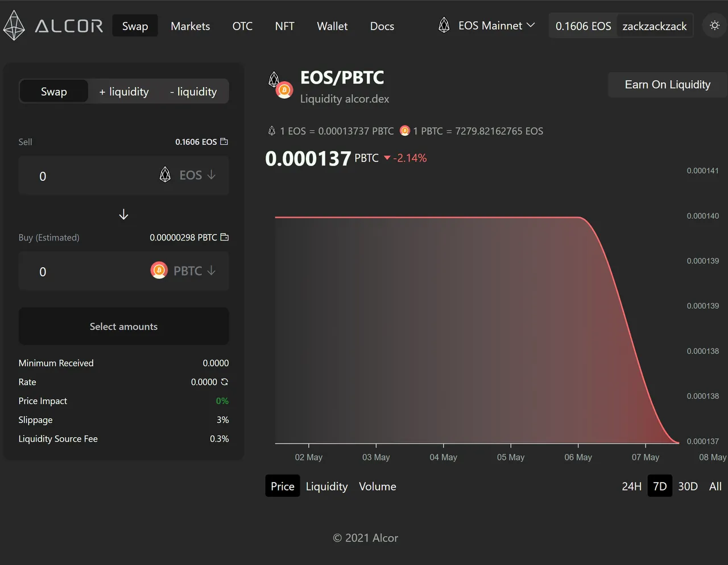Click the 04 May date on chart axis
The height and width of the screenshot is (565, 728).
coord(444,457)
